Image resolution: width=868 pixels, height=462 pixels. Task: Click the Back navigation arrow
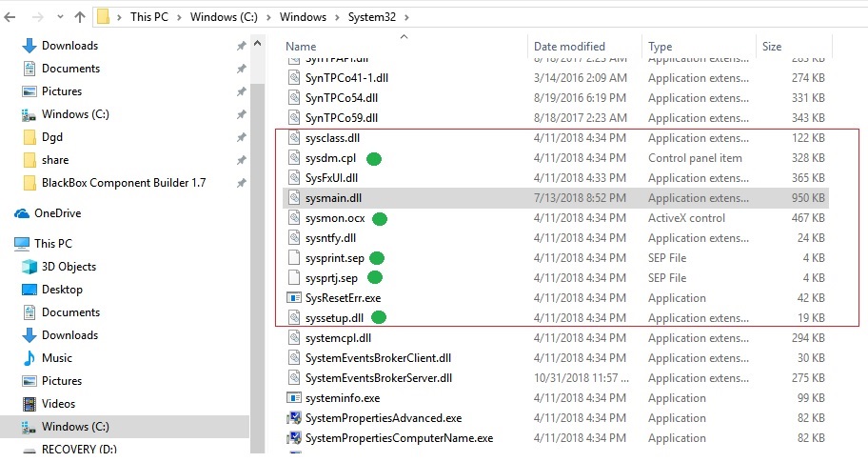click(x=10, y=16)
